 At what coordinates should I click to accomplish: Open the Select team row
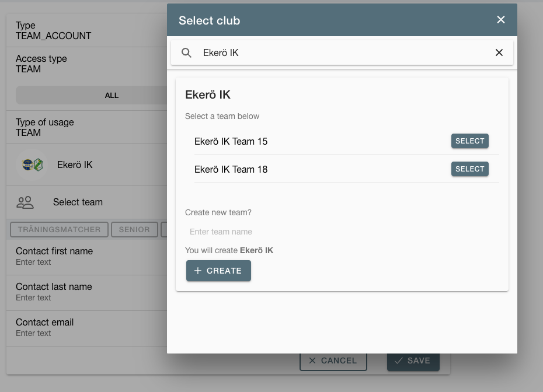click(86, 202)
